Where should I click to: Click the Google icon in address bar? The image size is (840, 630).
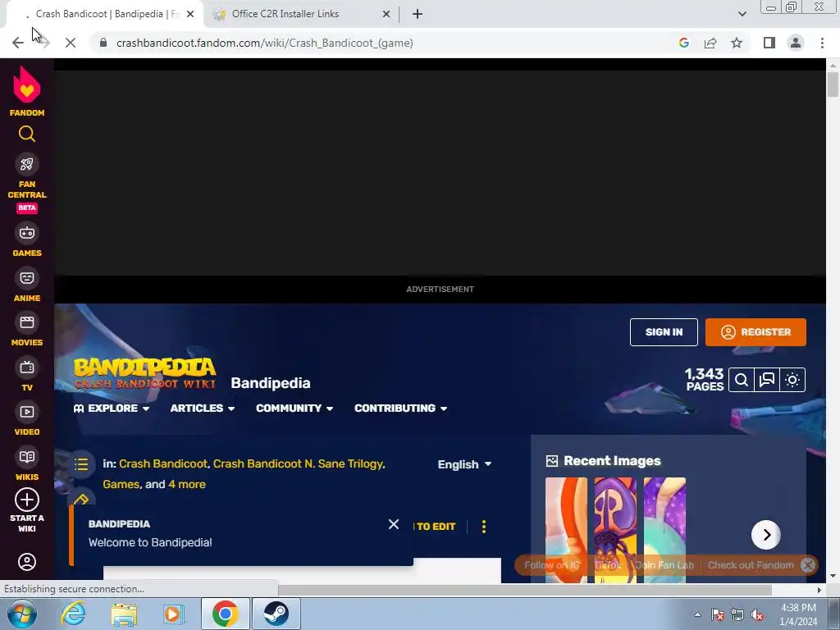click(x=684, y=43)
